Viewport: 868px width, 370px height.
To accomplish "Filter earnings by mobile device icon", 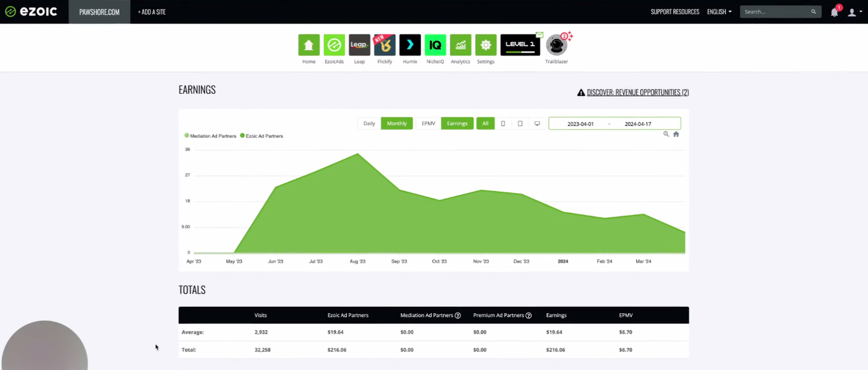I will pos(503,123).
